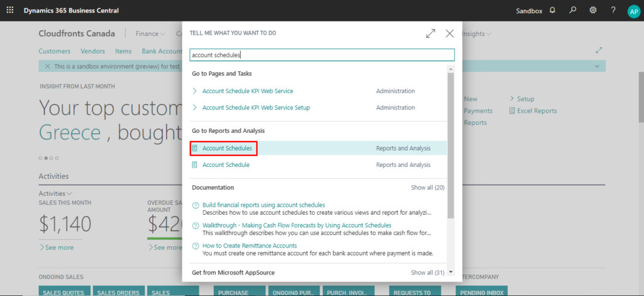Click the search magnifier icon in header
The image size is (644, 296).
tap(572, 10)
